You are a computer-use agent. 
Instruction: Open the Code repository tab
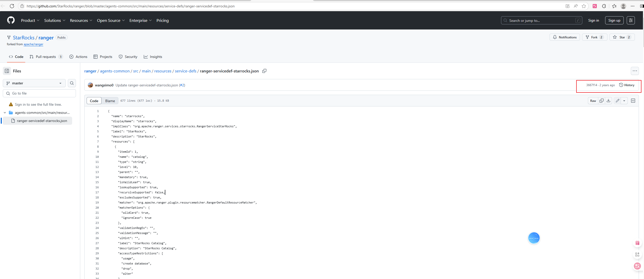coord(16,57)
